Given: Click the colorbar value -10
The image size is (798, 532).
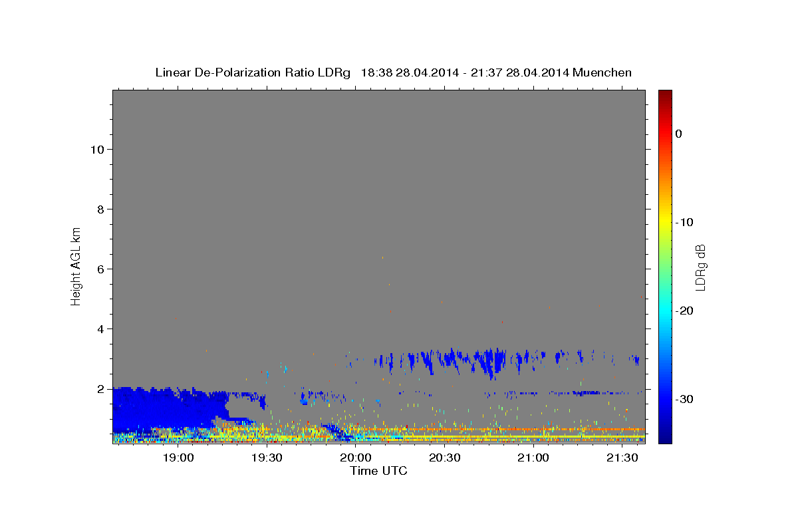Looking at the screenshot, I should [684, 222].
